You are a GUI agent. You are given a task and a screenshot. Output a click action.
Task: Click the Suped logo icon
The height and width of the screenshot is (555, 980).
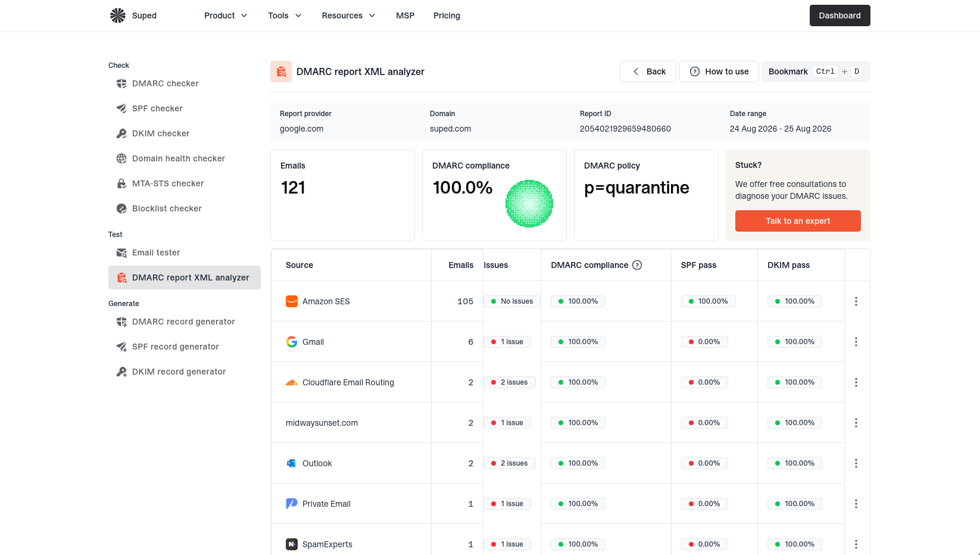coord(118,15)
